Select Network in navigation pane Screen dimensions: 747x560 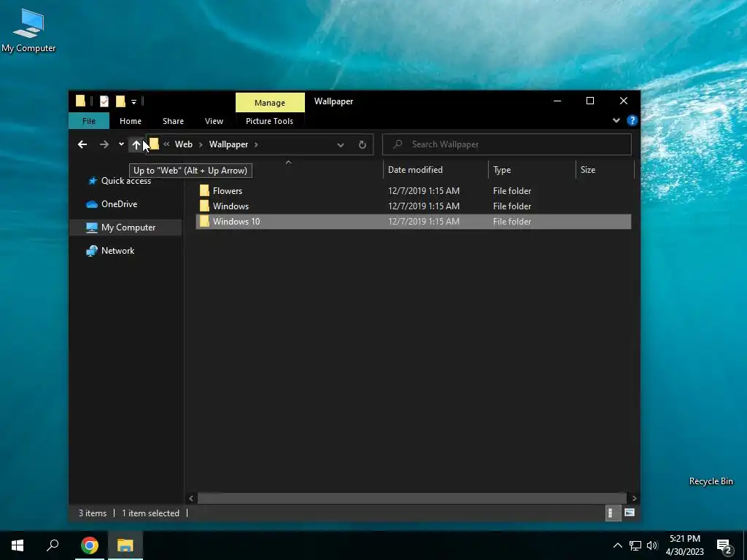117,251
